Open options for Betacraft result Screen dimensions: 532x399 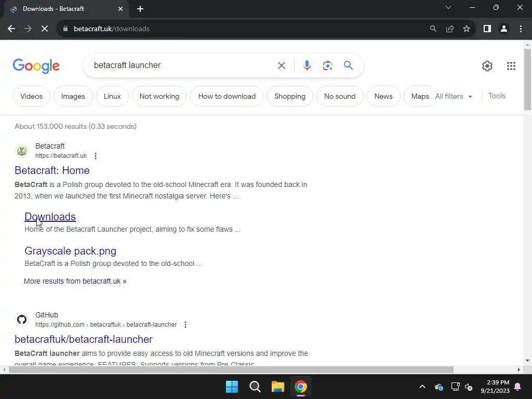coord(96,156)
